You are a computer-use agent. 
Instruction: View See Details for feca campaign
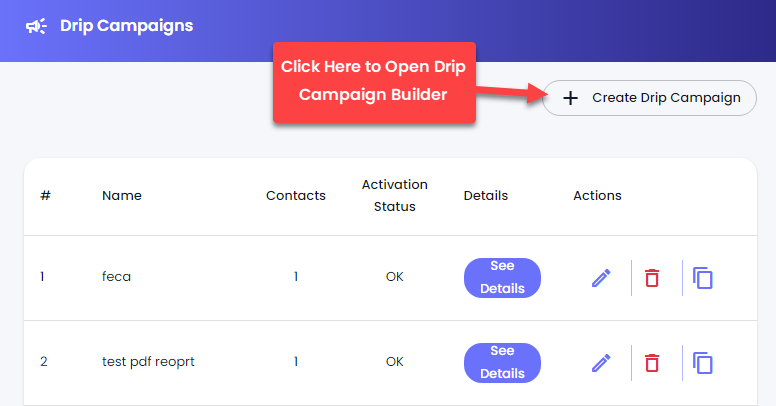point(502,278)
